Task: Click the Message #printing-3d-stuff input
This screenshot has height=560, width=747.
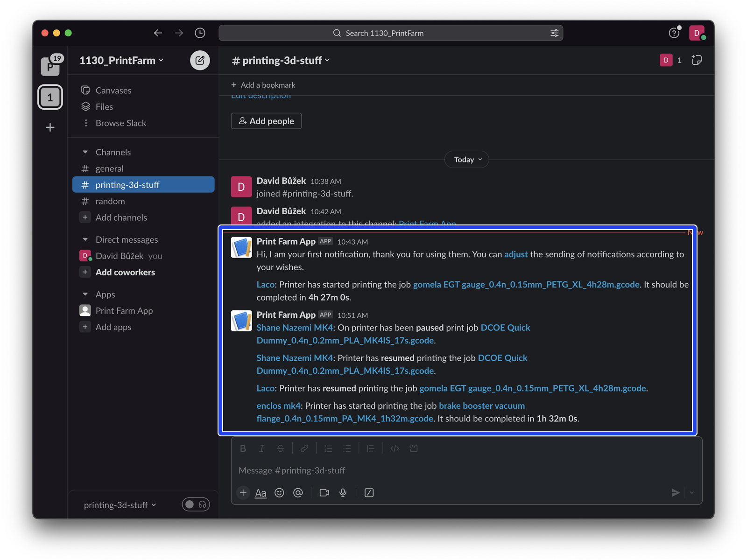Action: click(x=466, y=470)
